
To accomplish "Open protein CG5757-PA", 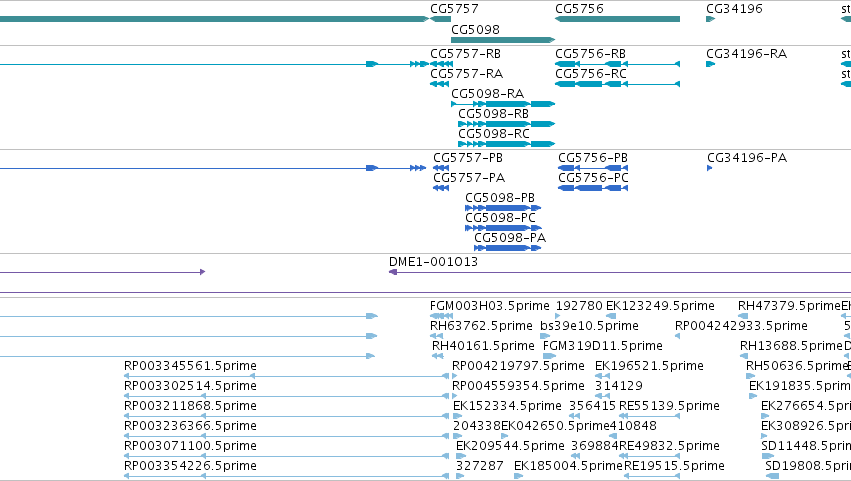I will click(x=469, y=178).
